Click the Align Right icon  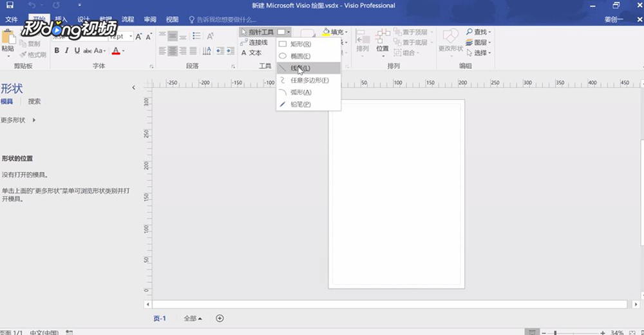[183, 51]
